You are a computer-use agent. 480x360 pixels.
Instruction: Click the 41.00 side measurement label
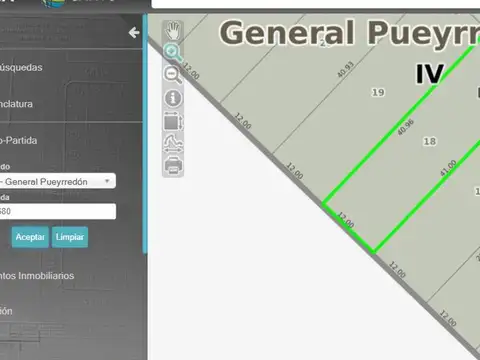[x=448, y=168]
